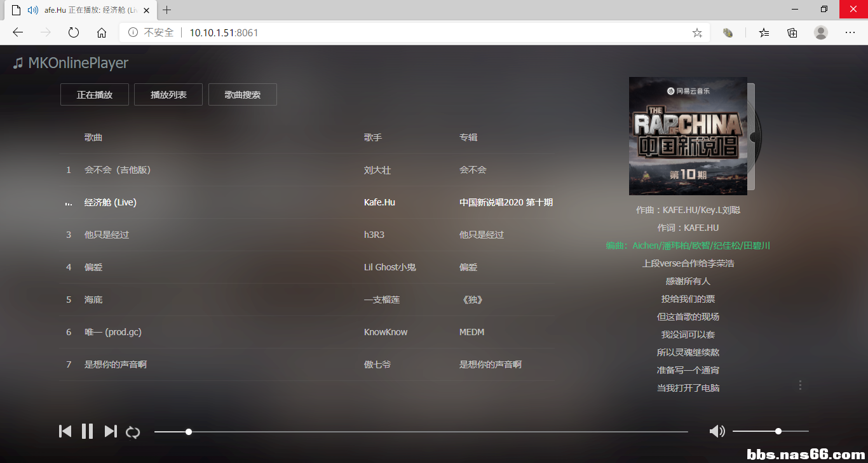Add this page to favorites star

(x=697, y=32)
